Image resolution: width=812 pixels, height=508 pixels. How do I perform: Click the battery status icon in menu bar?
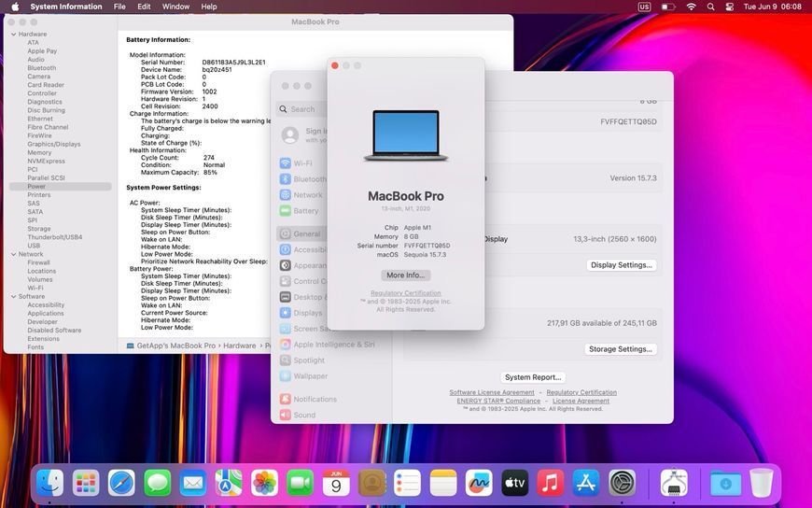[x=668, y=7]
